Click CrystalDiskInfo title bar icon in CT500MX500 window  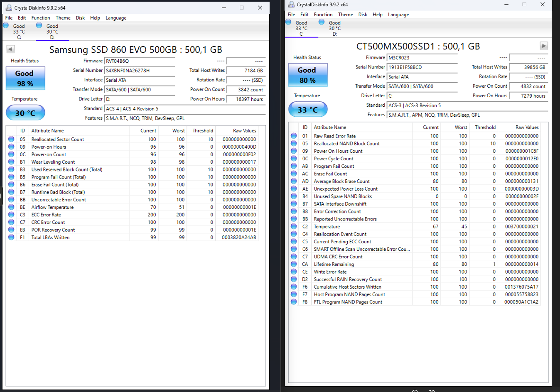coord(291,4)
